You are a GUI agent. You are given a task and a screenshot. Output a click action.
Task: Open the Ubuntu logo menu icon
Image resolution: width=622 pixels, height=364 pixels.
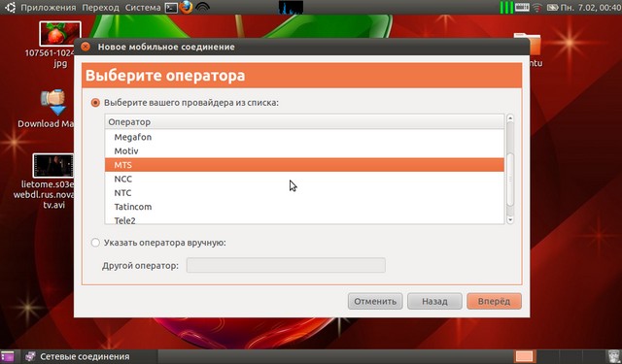click(10, 7)
